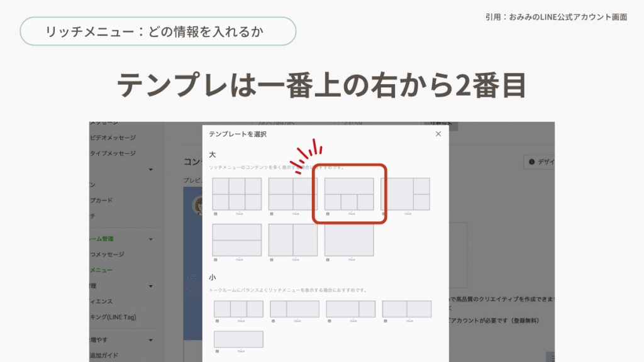Close the template selection dialog
Viewport: 644px width, 362px height.
point(438,134)
